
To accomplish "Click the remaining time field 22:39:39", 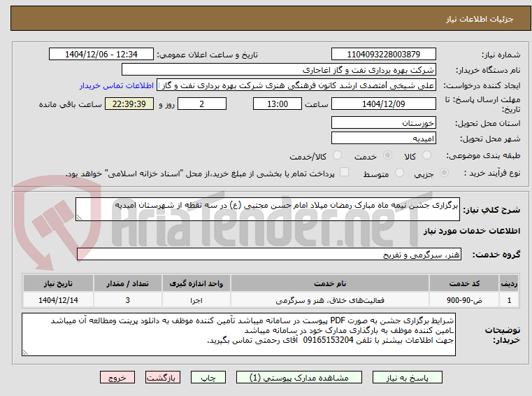I will point(129,104).
